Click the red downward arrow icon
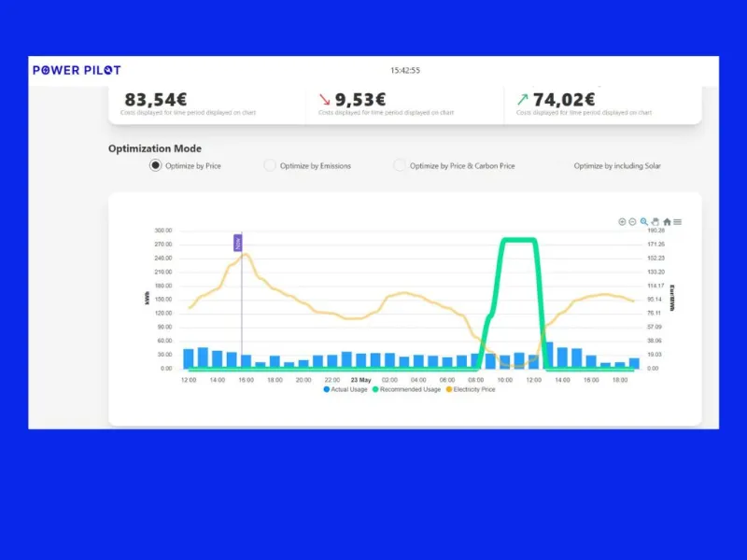 pyautogui.click(x=324, y=99)
